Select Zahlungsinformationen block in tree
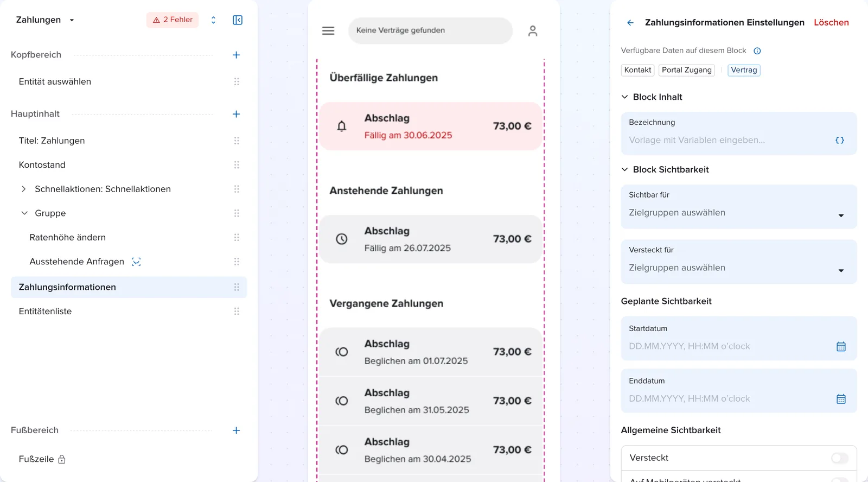 click(129, 287)
